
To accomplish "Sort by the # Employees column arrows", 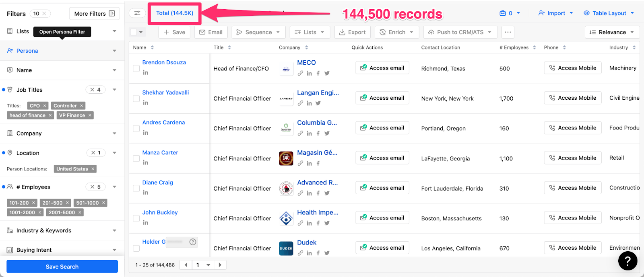I will (534, 47).
